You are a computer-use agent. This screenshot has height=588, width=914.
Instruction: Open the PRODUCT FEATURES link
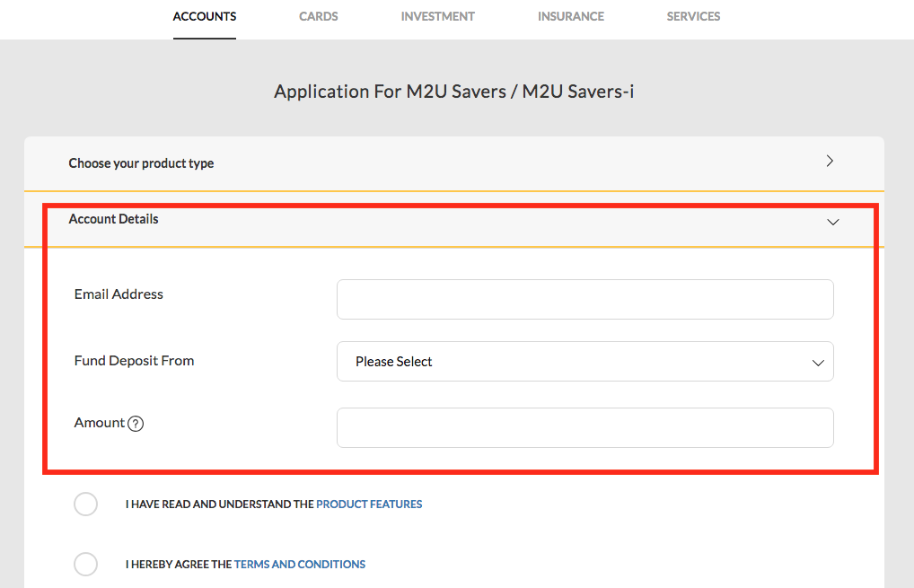tap(369, 505)
